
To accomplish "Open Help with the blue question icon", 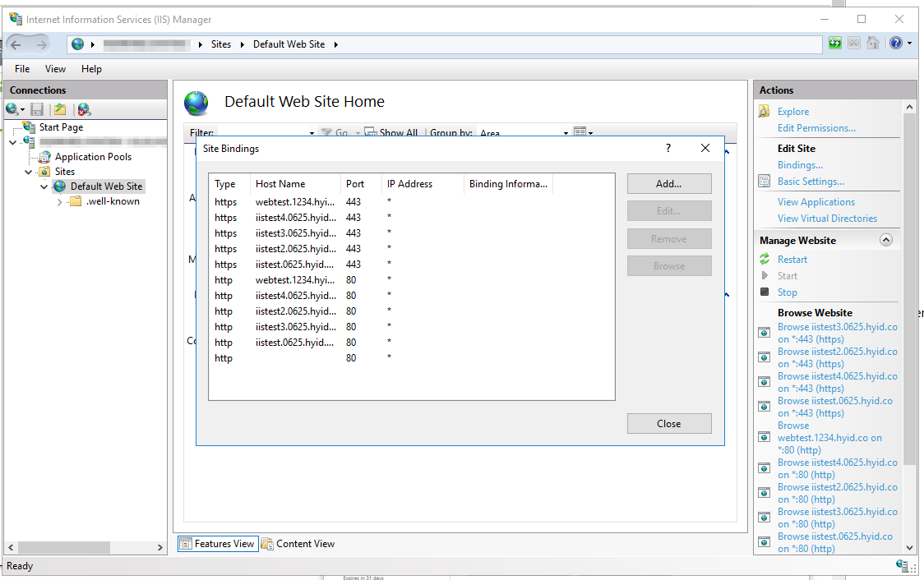I will (x=896, y=43).
